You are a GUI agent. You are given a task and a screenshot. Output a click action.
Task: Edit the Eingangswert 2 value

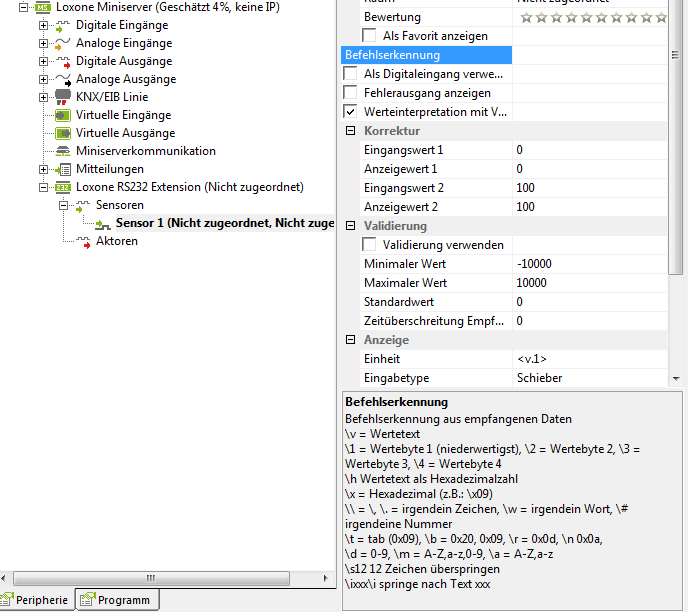pos(589,188)
